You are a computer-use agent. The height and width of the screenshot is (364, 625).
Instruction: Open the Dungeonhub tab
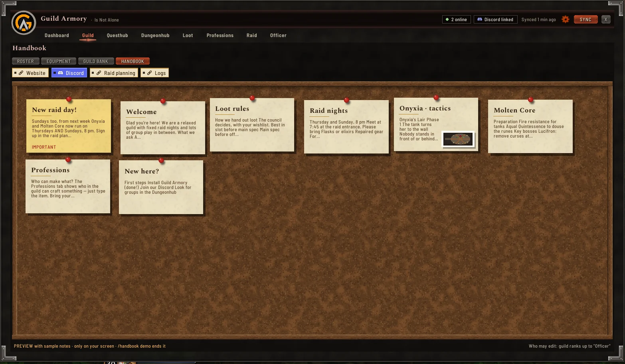[x=155, y=35]
